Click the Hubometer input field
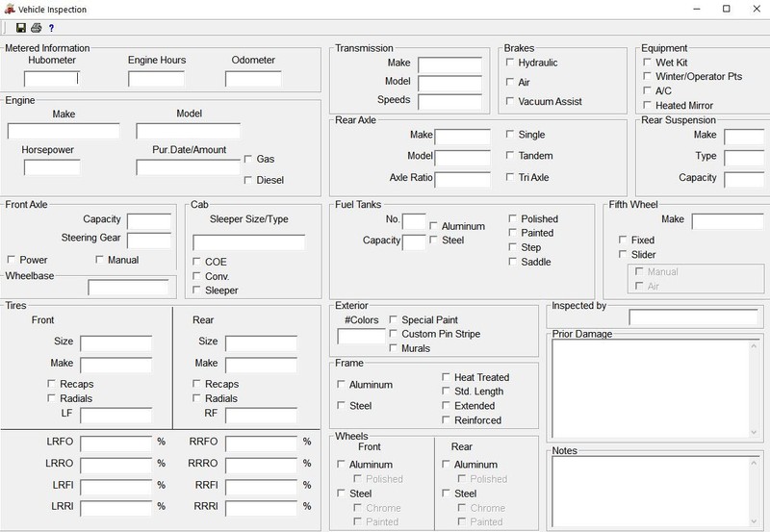The image size is (770, 532). [52, 79]
